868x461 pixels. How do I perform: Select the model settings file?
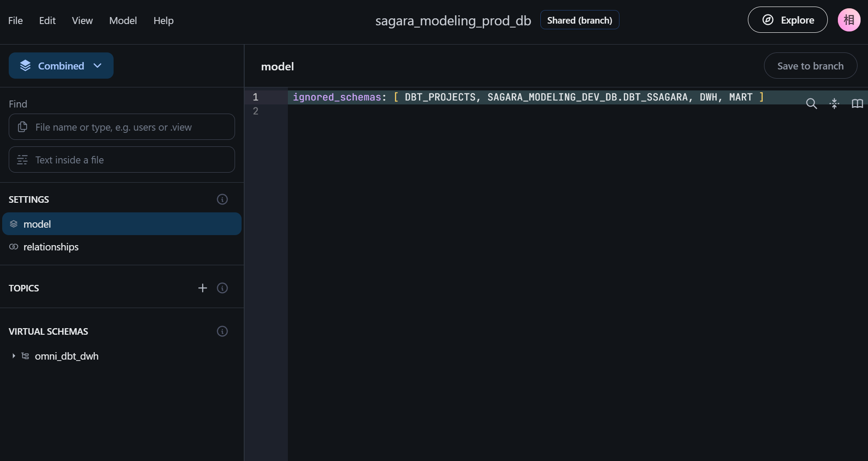click(x=37, y=224)
